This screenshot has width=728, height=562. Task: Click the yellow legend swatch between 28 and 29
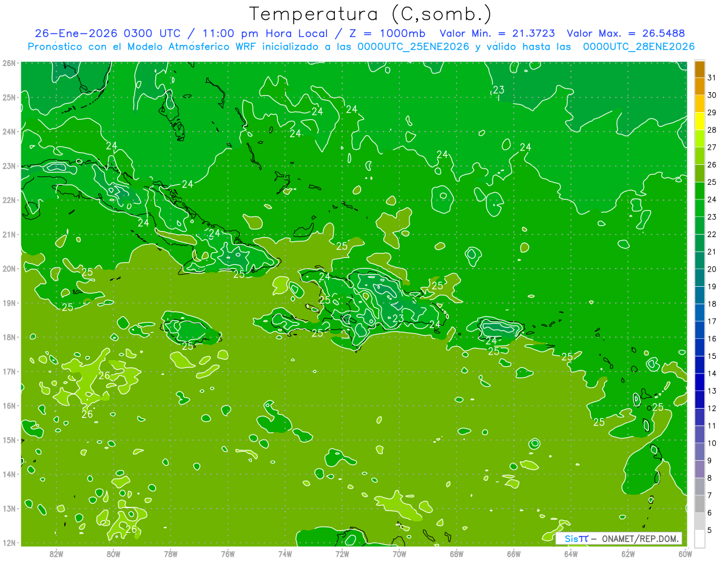[x=699, y=121]
